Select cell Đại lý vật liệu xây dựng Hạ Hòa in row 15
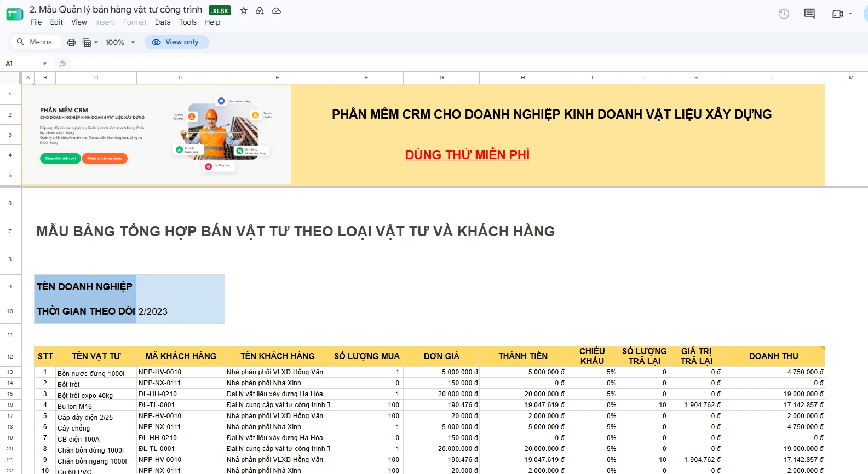 (277, 394)
